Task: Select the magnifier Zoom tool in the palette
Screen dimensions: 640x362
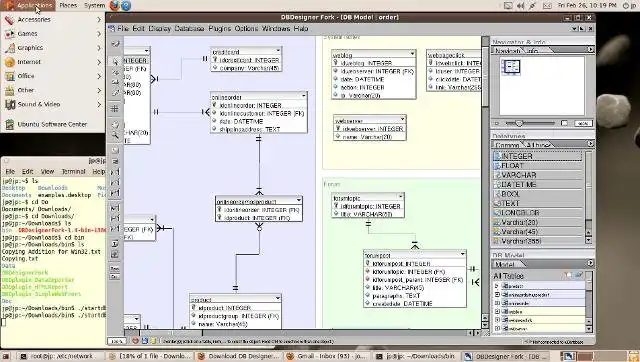Action: 116,135
